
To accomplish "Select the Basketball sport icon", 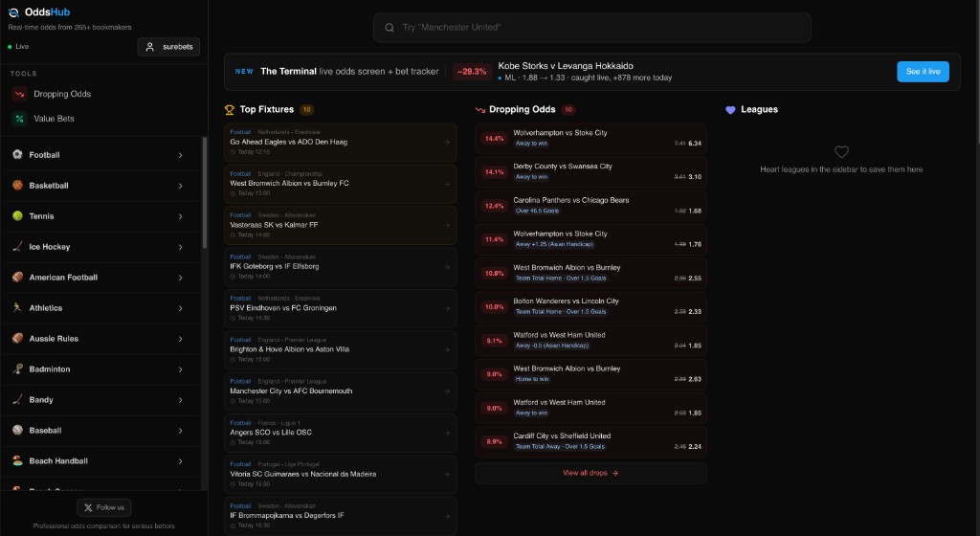I will (17, 185).
